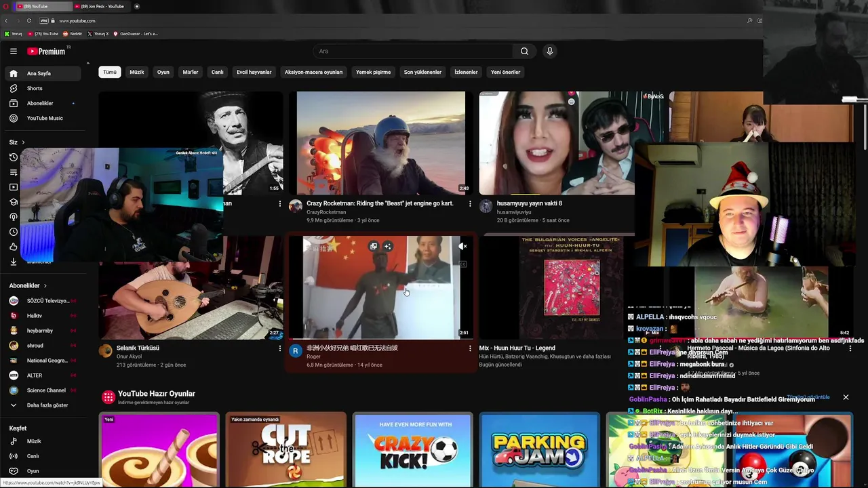Viewport: 868px width, 488px height.
Task: Open National Geographic subscription
Action: pos(42,361)
